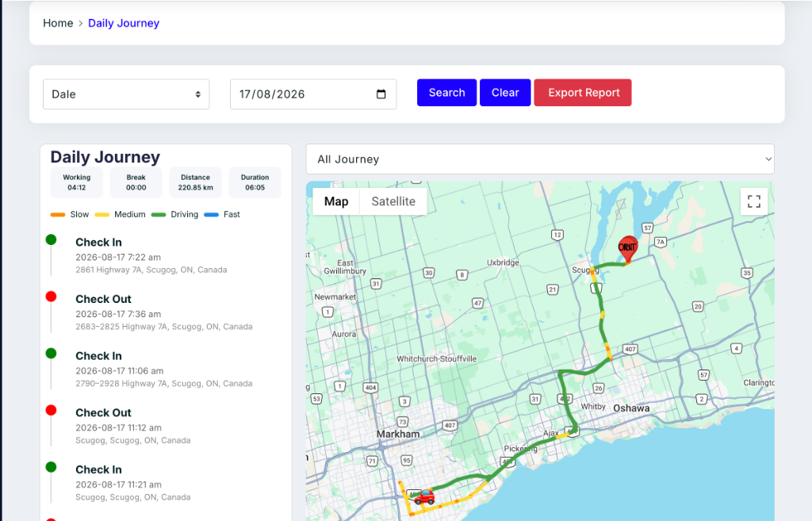
Task: Click the red car marker on map
Action: [424, 497]
